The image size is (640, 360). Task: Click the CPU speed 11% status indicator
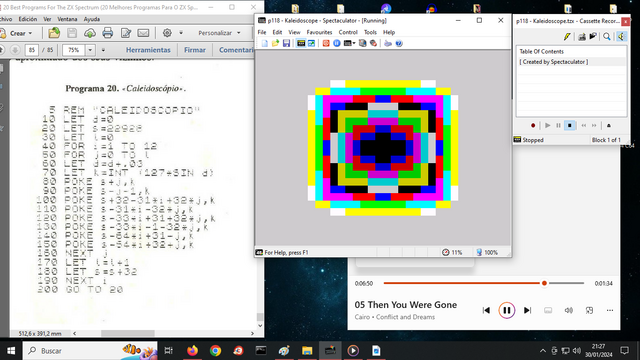coord(452,253)
